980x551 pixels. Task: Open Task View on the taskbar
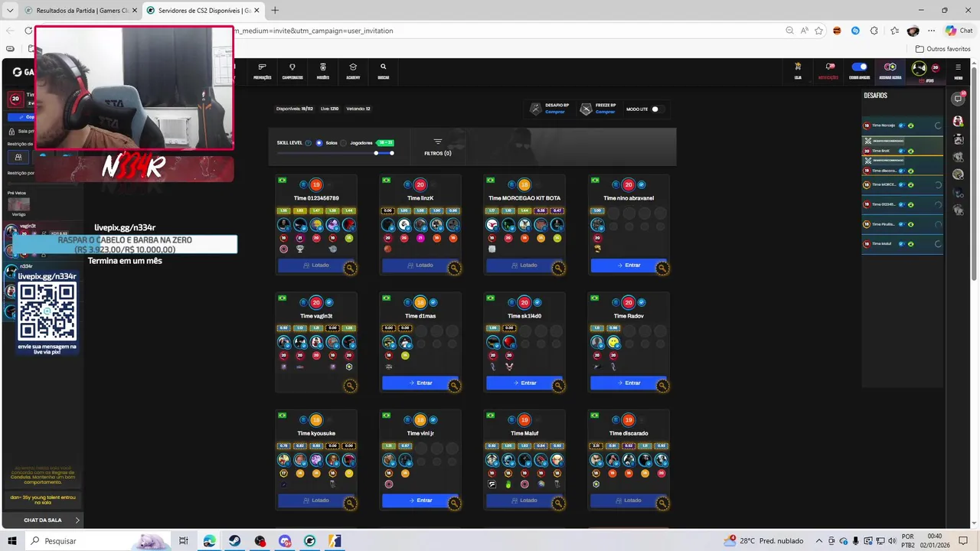184,541
